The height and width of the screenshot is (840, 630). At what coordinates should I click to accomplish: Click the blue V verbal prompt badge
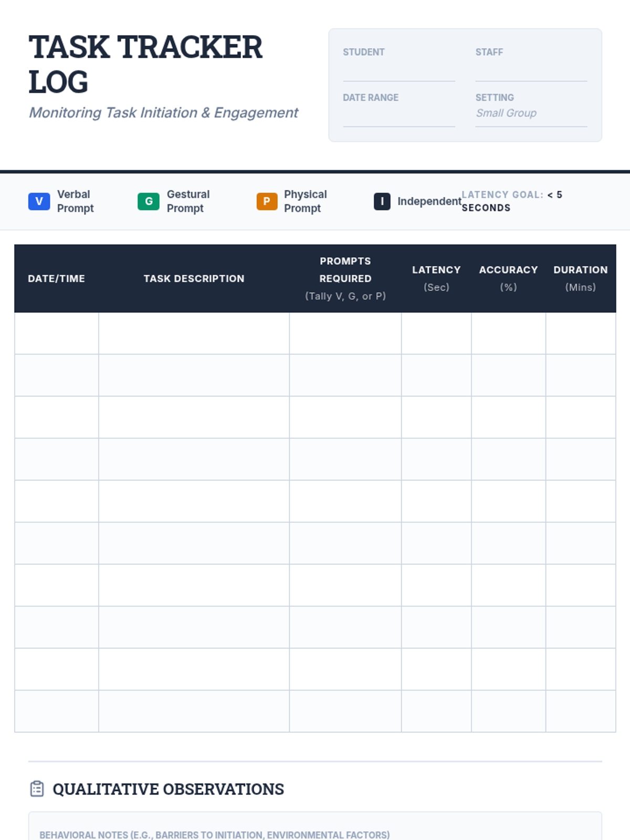(39, 201)
